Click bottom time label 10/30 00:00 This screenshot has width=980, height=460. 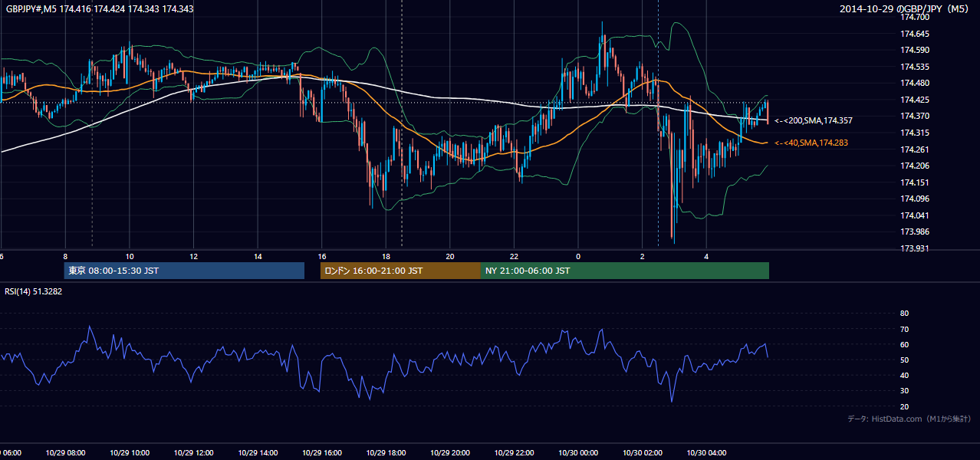[x=578, y=453]
